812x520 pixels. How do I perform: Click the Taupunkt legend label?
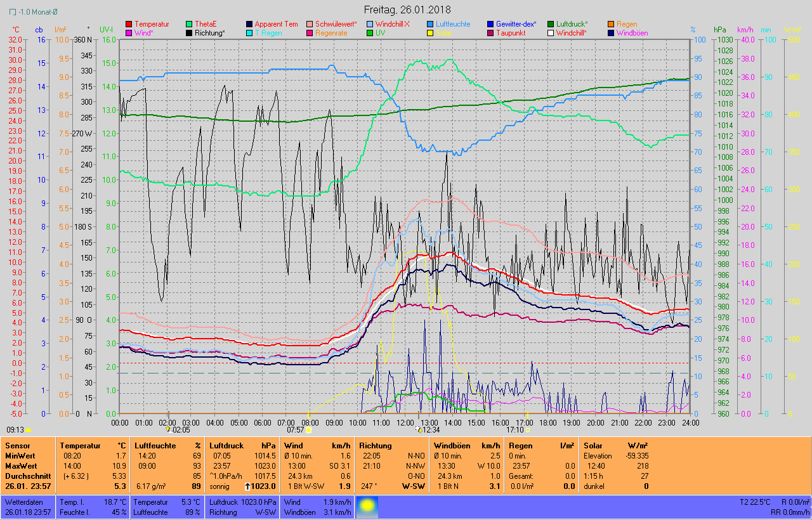(510, 33)
